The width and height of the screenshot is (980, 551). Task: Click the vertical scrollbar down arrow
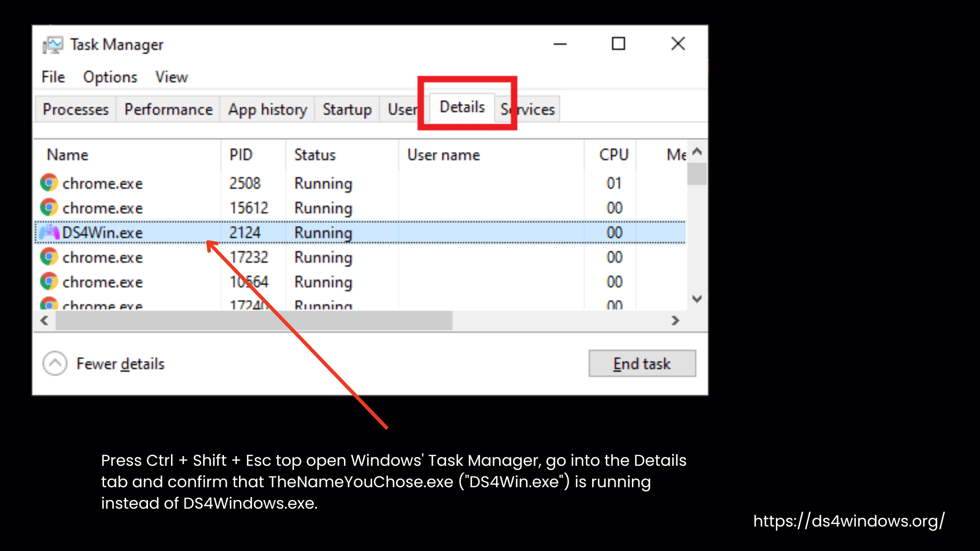697,299
